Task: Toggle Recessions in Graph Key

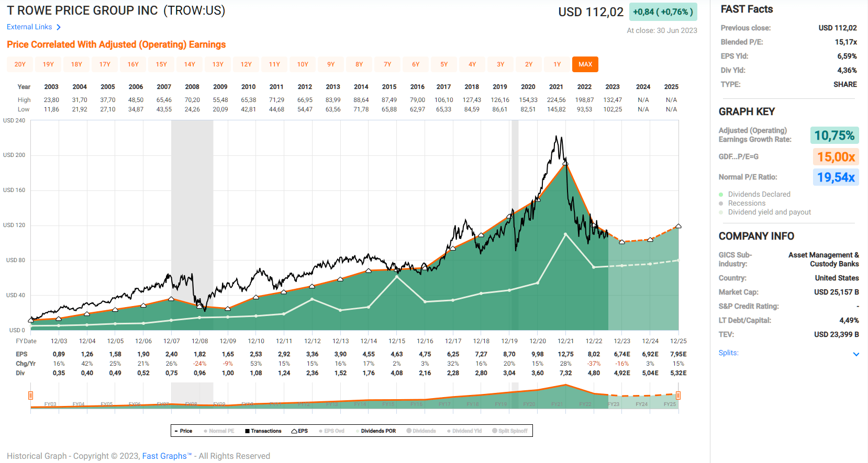Action: click(742, 203)
